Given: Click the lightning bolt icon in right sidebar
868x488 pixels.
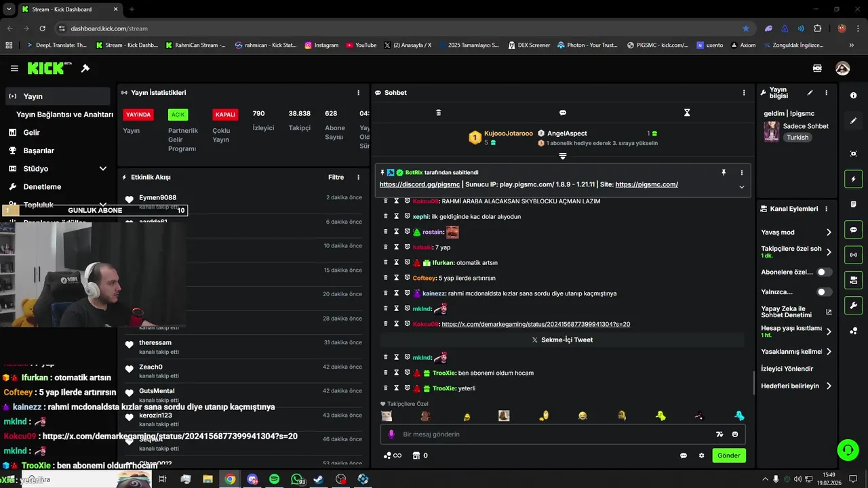Looking at the screenshot, I should (x=854, y=179).
